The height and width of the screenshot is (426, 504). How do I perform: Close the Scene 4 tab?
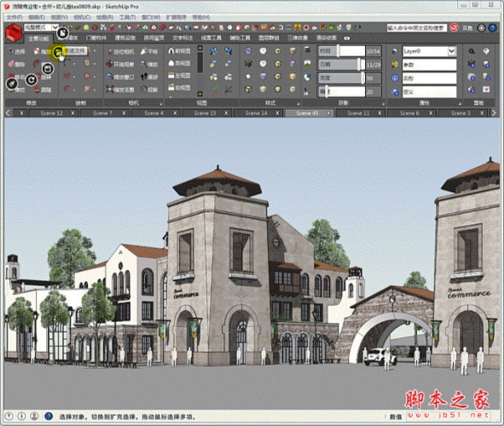pos(175,113)
